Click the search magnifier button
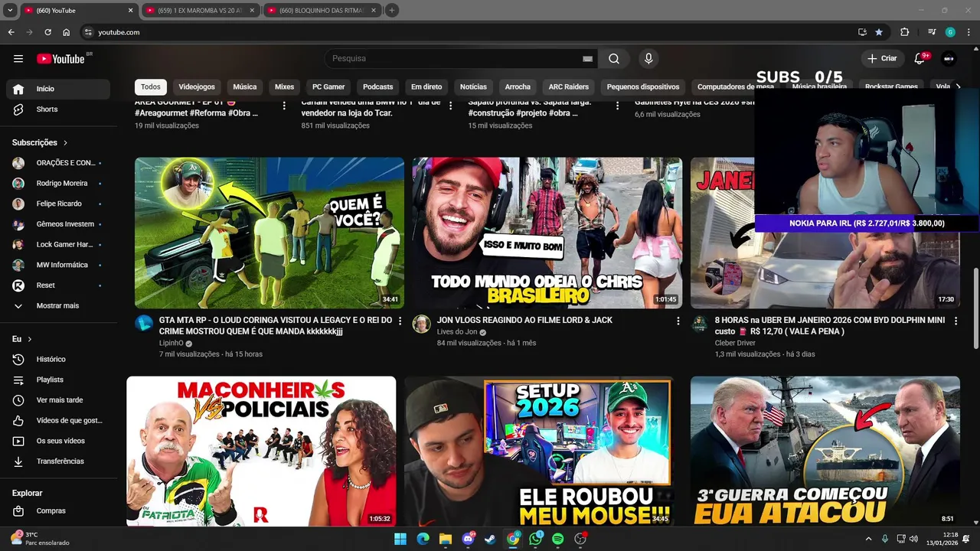The image size is (980, 551). 614,58
